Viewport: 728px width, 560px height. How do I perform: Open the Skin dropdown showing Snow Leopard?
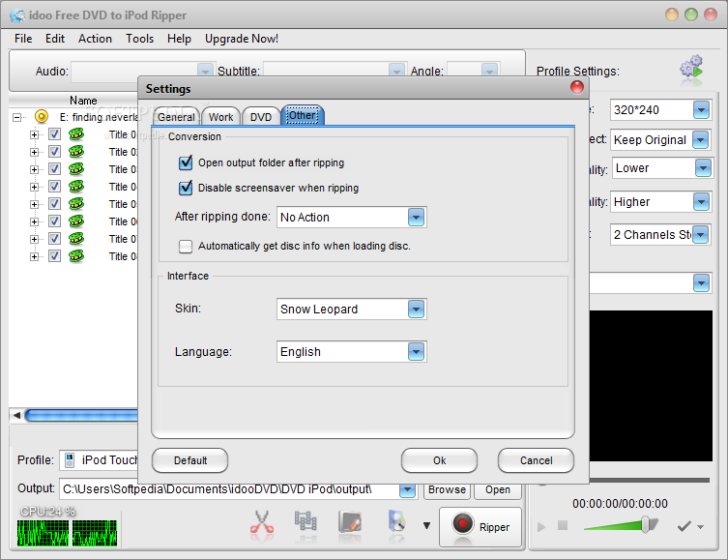tap(416, 309)
